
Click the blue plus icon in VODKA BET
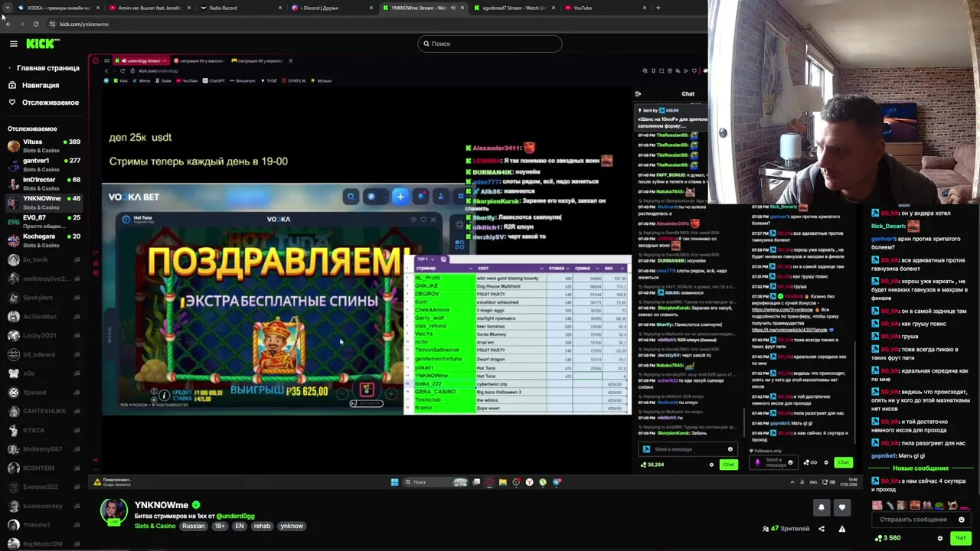(x=400, y=197)
